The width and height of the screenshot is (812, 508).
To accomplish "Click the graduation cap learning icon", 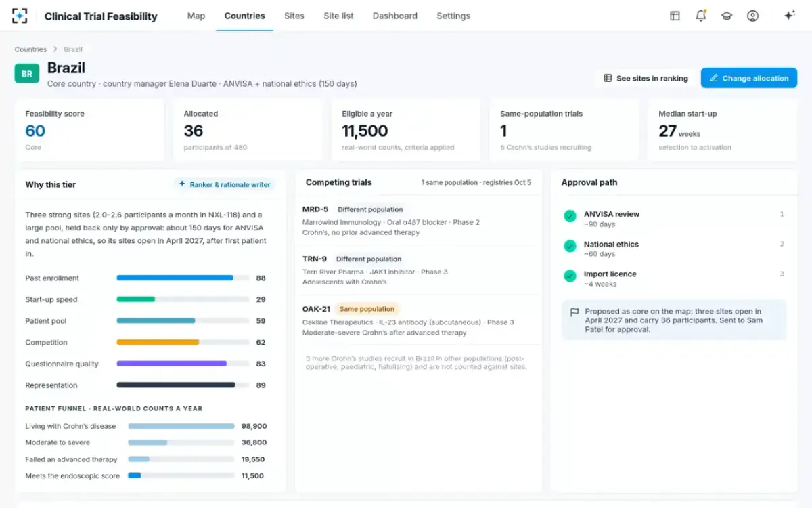I will point(727,16).
